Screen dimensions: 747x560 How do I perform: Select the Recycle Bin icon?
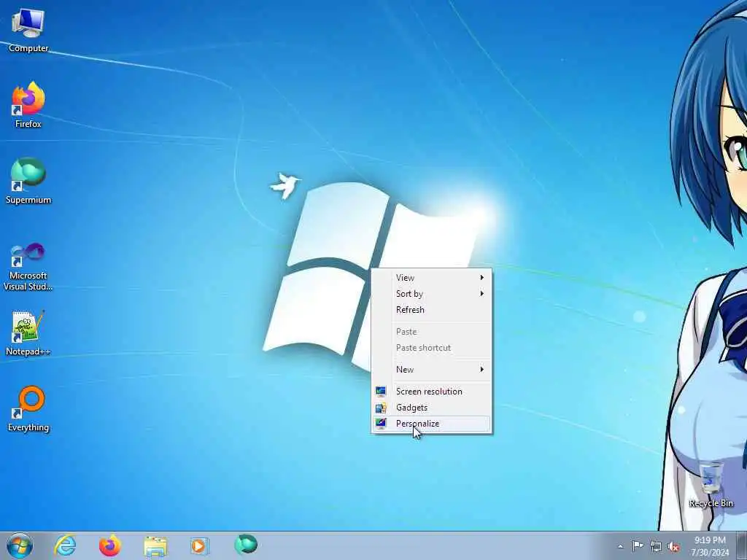pyautogui.click(x=711, y=484)
